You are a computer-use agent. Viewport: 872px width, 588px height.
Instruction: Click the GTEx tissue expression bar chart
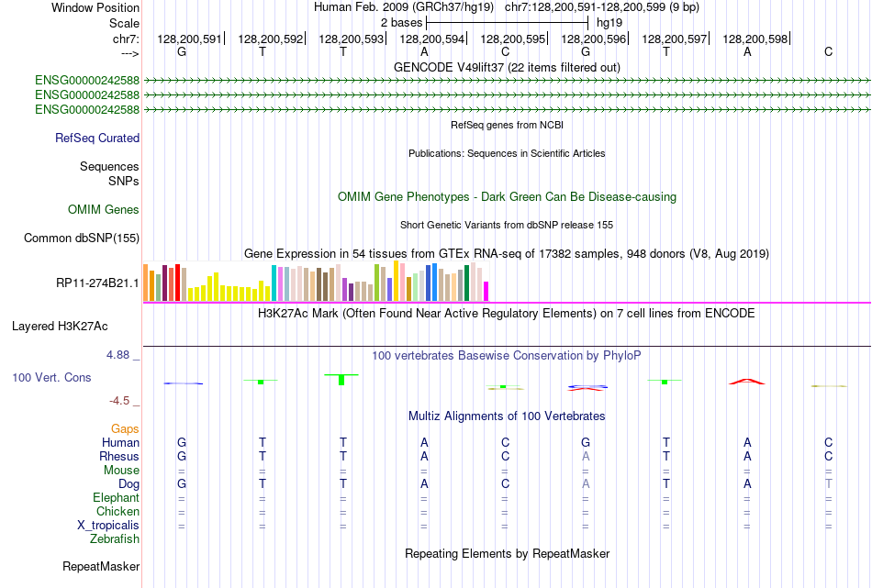click(x=316, y=282)
